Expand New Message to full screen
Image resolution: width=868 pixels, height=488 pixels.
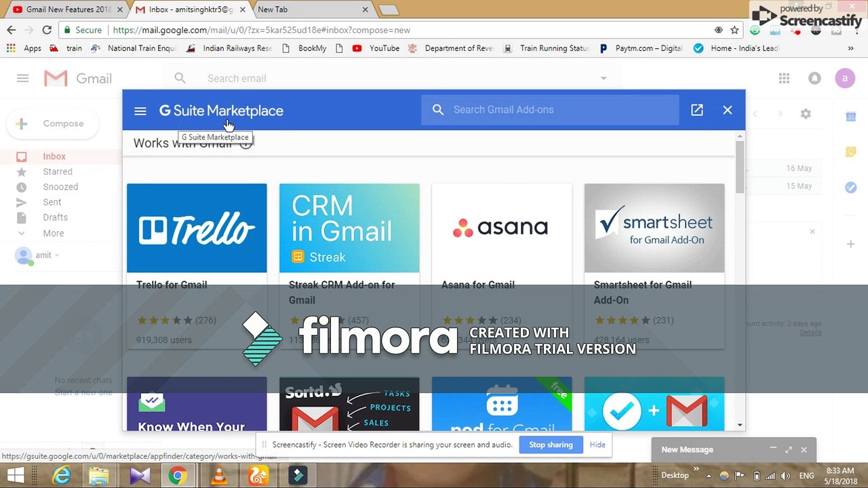point(789,449)
